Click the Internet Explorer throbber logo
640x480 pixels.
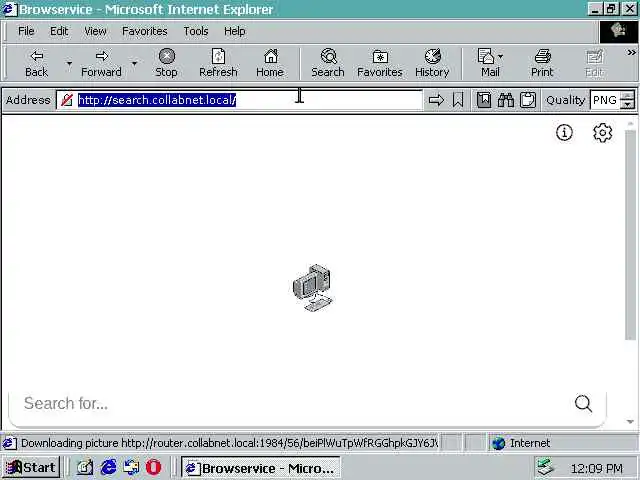click(x=619, y=31)
